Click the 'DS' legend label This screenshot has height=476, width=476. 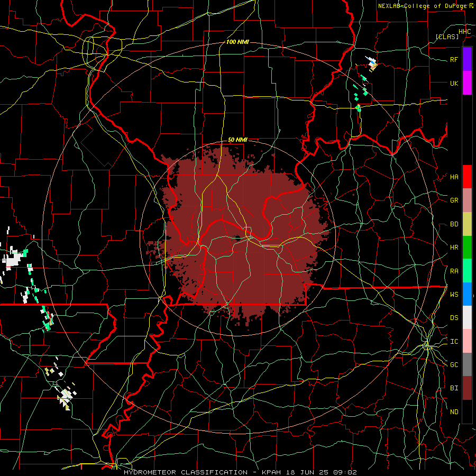(454, 318)
